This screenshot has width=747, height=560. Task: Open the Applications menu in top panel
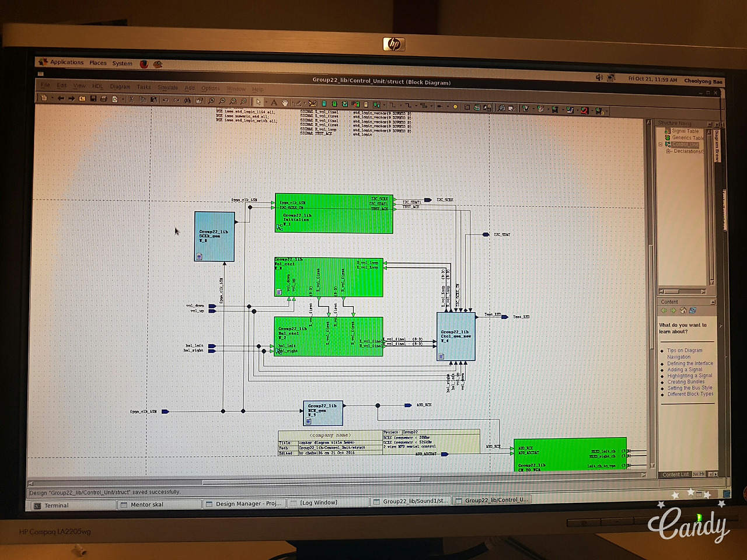67,62
